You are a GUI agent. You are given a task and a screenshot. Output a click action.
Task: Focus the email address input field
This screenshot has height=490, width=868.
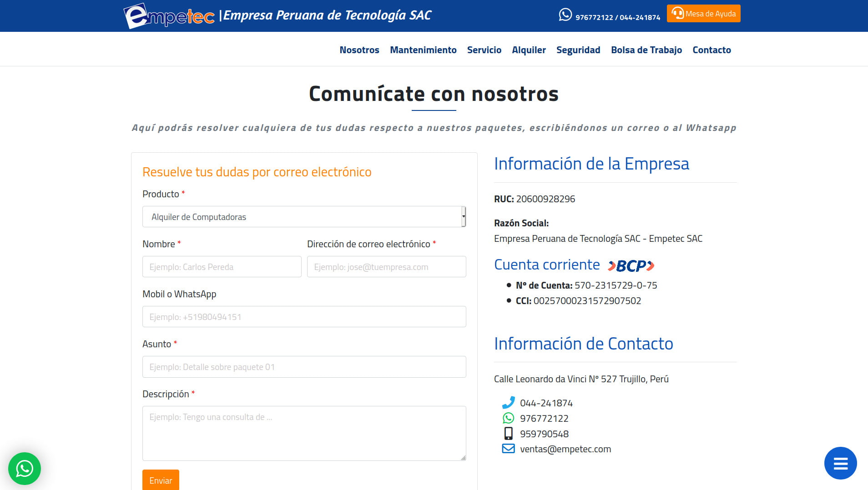point(387,267)
